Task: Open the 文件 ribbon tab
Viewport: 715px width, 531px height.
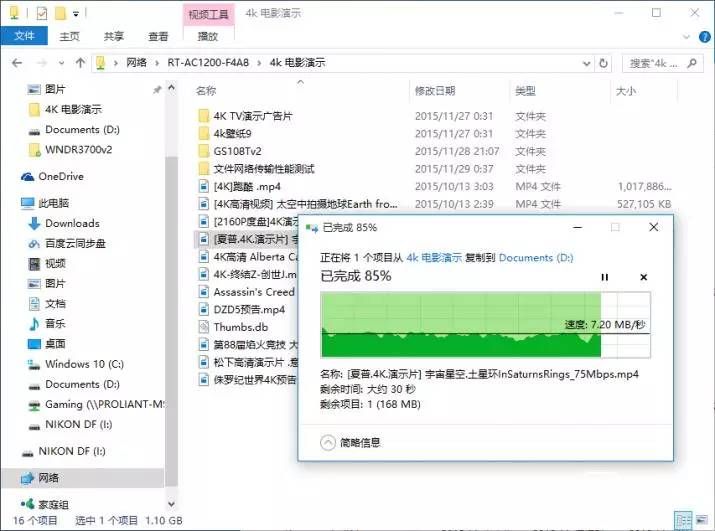Action: click(x=24, y=36)
